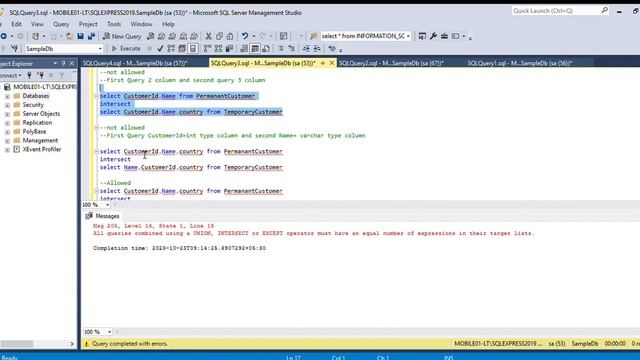Viewport: 640px width, 360px height.
Task: Open the Query menu
Action: (x=61, y=24)
